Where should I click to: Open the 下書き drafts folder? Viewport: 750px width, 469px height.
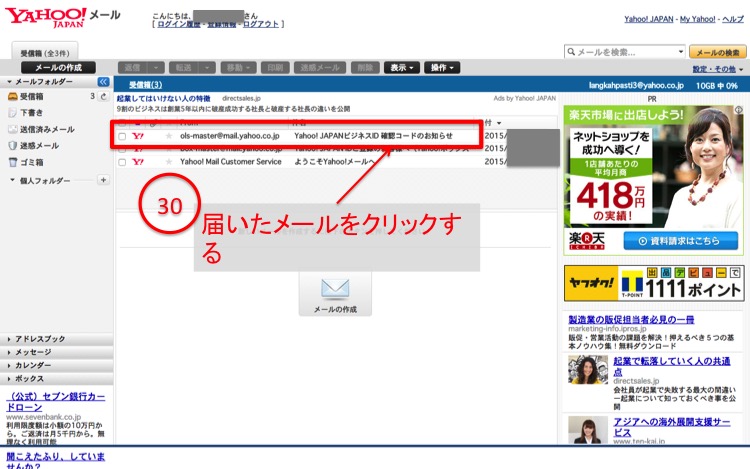(x=32, y=113)
